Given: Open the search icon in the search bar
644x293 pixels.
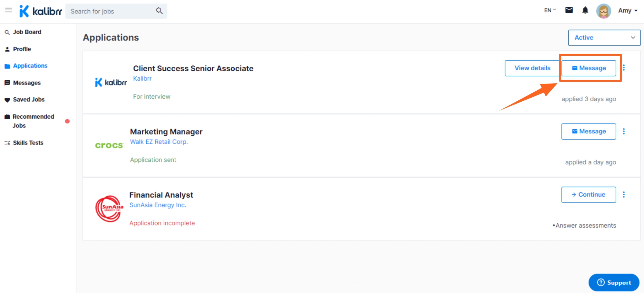Looking at the screenshot, I should click(159, 11).
